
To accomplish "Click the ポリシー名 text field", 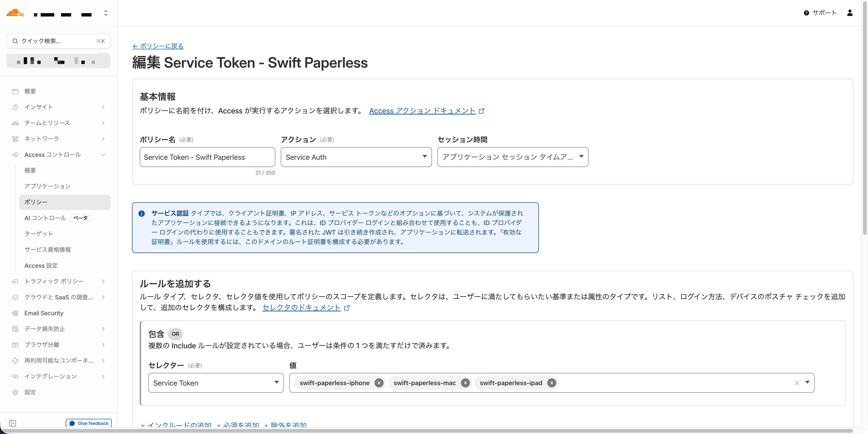I will click(x=207, y=157).
